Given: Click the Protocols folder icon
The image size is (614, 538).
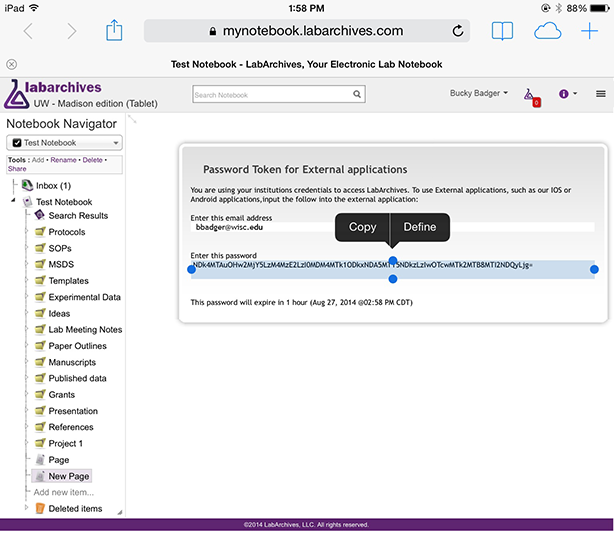Looking at the screenshot, I should (40, 232).
